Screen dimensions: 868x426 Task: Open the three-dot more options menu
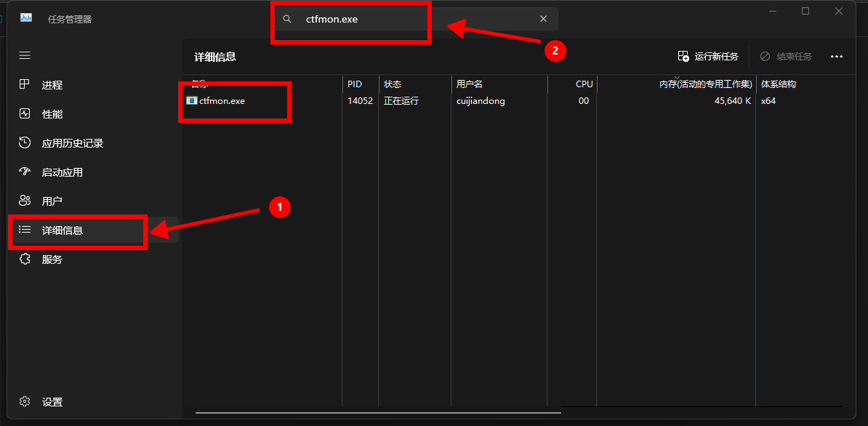click(836, 57)
